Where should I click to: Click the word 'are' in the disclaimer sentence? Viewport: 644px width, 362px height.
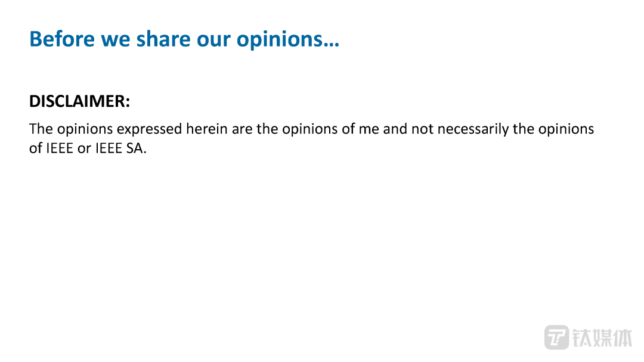tap(242, 129)
